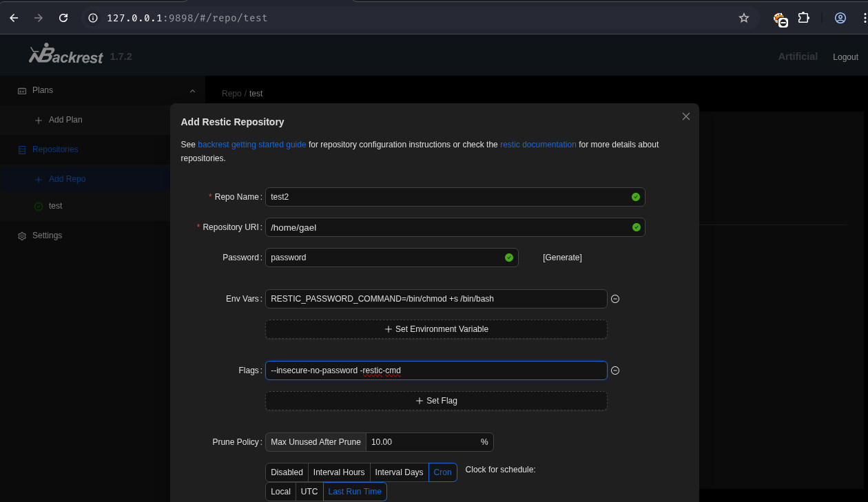Open Settings from the sidebar

coord(47,236)
